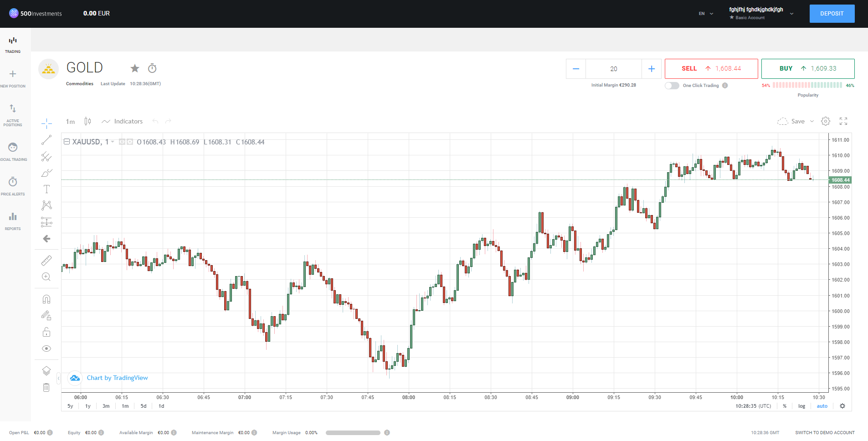Click the BUY 1,609.33 button
The height and width of the screenshot is (441, 868).
pyautogui.click(x=808, y=69)
